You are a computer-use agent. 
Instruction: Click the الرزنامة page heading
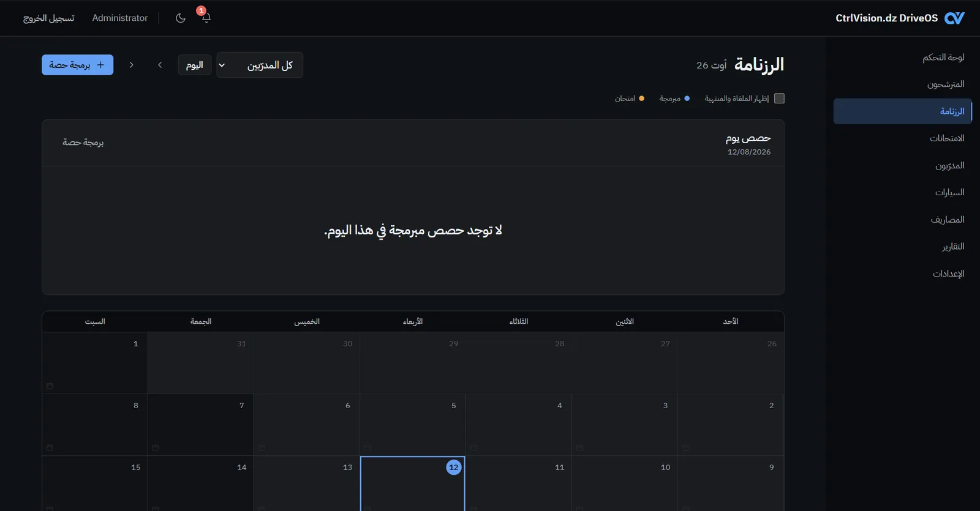pyautogui.click(x=759, y=64)
